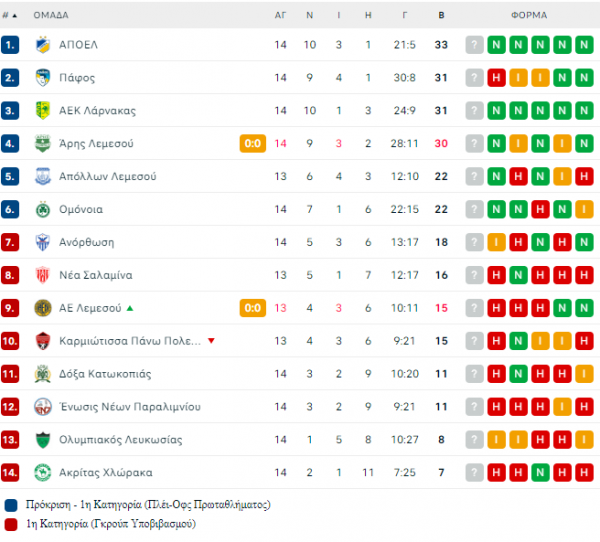Click the Πάφος club logo

pos(42,78)
